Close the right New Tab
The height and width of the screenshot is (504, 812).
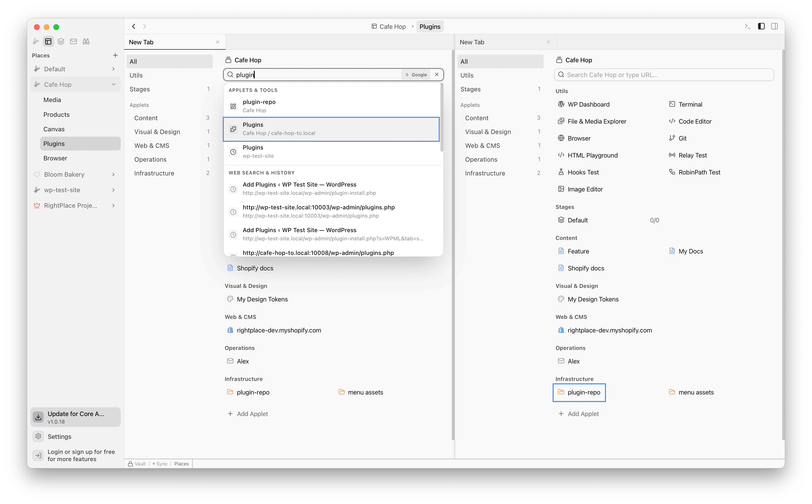pyautogui.click(x=548, y=42)
